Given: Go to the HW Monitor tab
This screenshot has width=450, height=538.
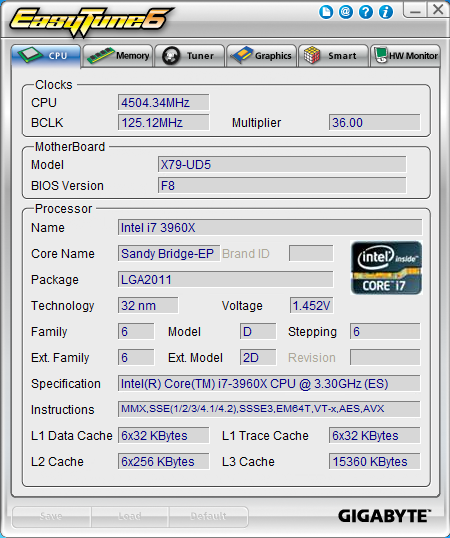Looking at the screenshot, I should click(405, 56).
